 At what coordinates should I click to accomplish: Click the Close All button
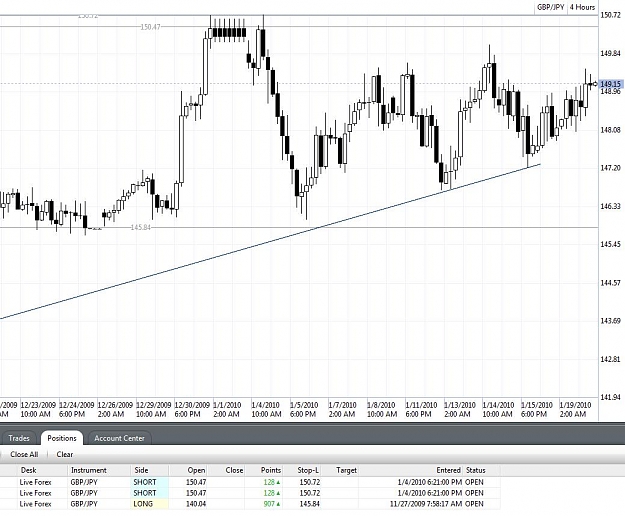pyautogui.click(x=24, y=454)
